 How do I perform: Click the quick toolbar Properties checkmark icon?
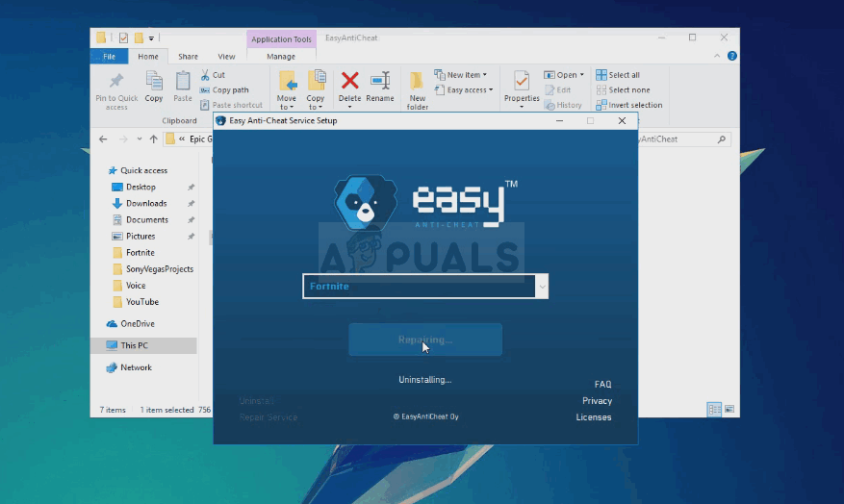pos(124,38)
